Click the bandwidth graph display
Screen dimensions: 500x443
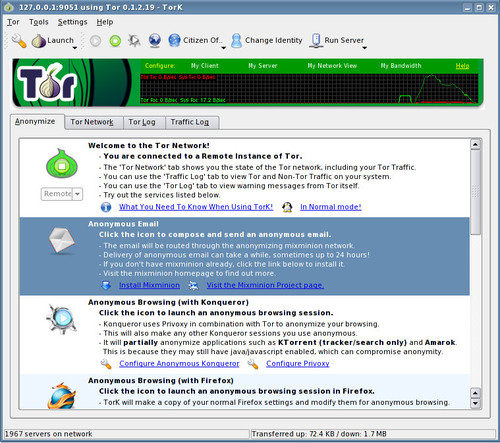[309, 89]
